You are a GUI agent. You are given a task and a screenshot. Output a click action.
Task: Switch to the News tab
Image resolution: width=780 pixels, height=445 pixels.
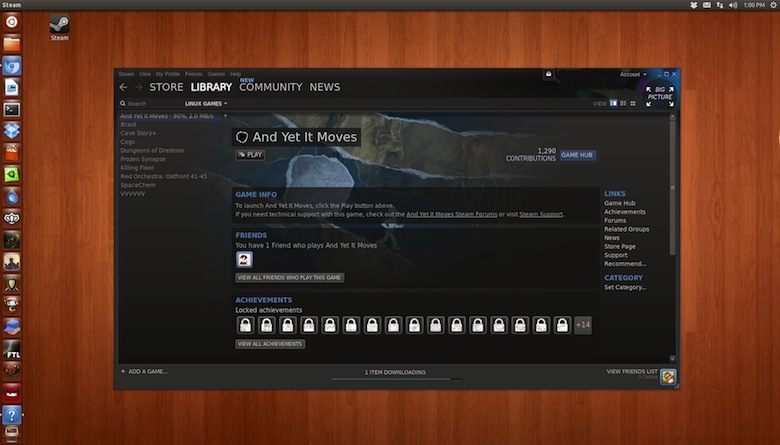(x=325, y=87)
